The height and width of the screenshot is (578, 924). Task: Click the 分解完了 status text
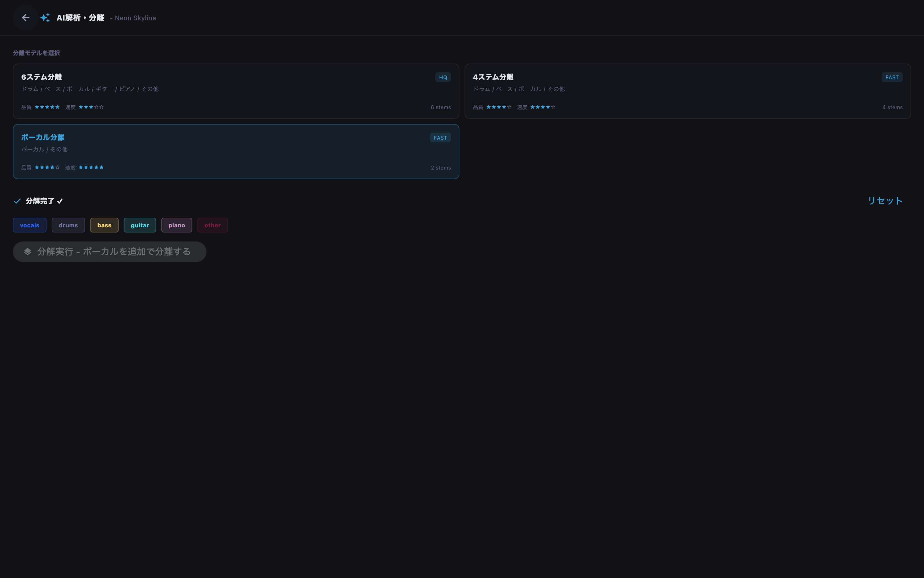click(44, 201)
